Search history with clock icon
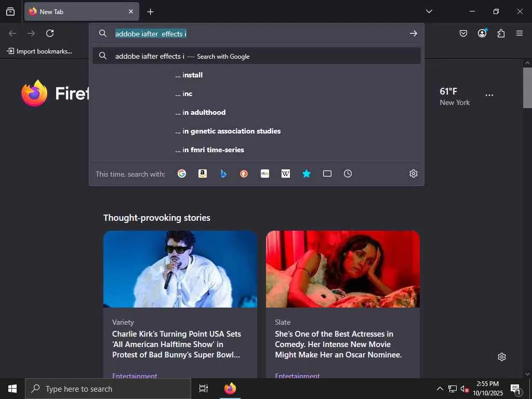Screen dimensions: 532x399 (348, 174)
